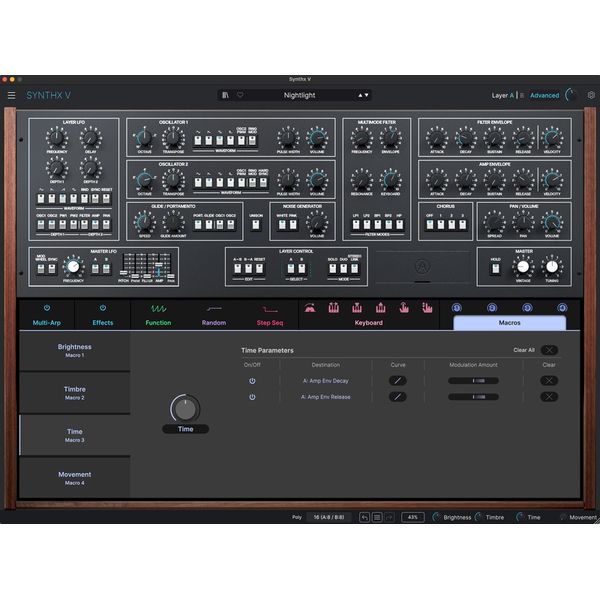Screen dimensions: 600x600
Task: Toggle the Master LFO Sync switch
Action: (52, 269)
